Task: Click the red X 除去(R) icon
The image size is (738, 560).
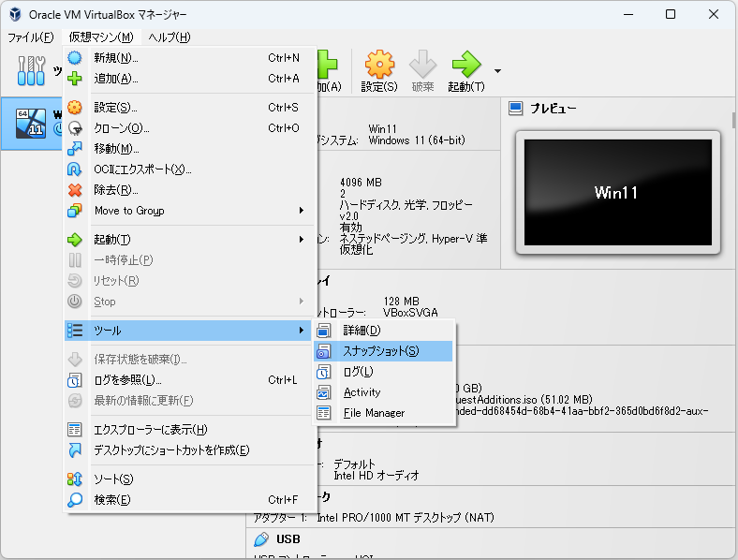Action: pos(74,190)
